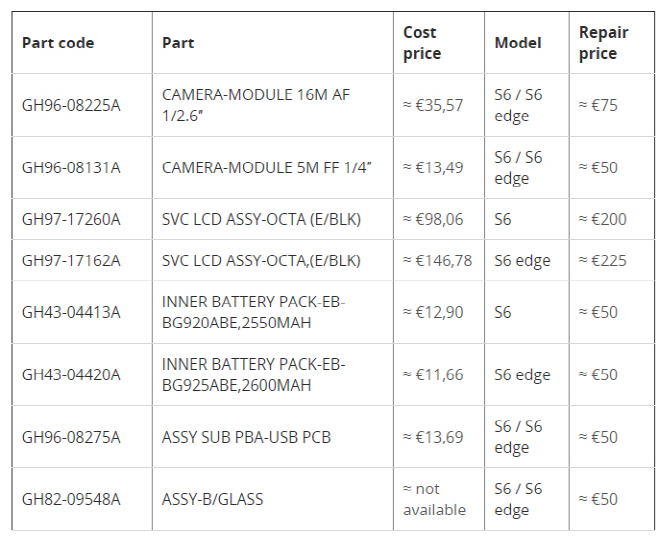This screenshot has width=660, height=537.
Task: Click the ≈ €225 repair price
Action: 603,261
